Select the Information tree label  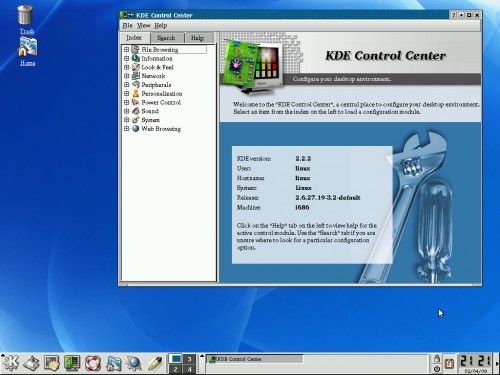[157, 58]
